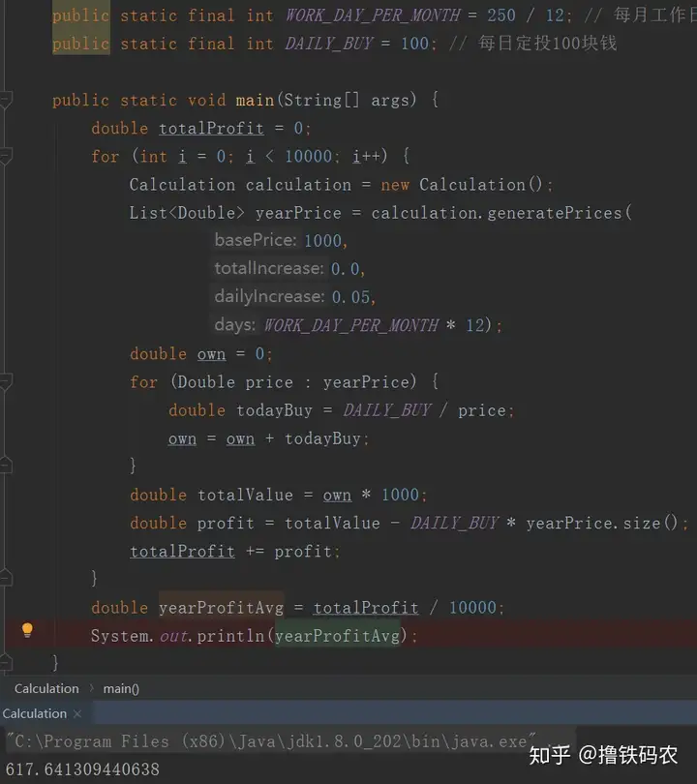Fold the 'for (int i = 0' loop in the gutter
The width and height of the screenshot is (697, 784).
pos(6,157)
